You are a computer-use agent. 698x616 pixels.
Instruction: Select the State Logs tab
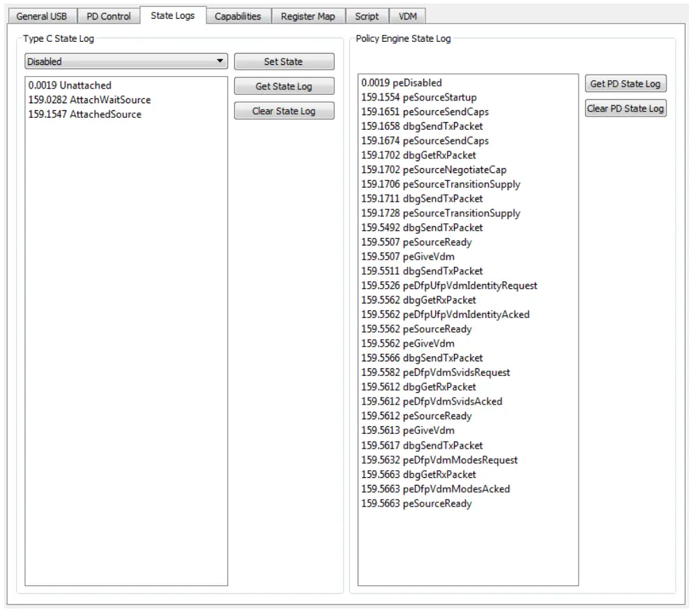(x=172, y=15)
